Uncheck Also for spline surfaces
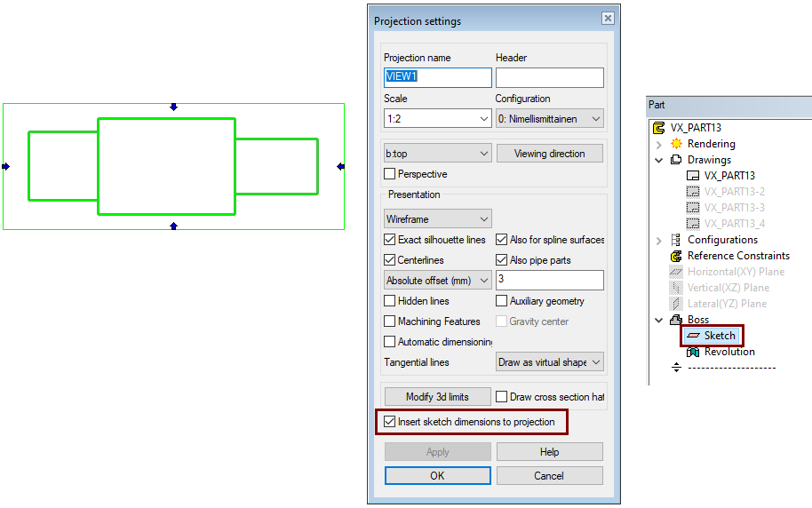This screenshot has height=508, width=812. [501, 240]
